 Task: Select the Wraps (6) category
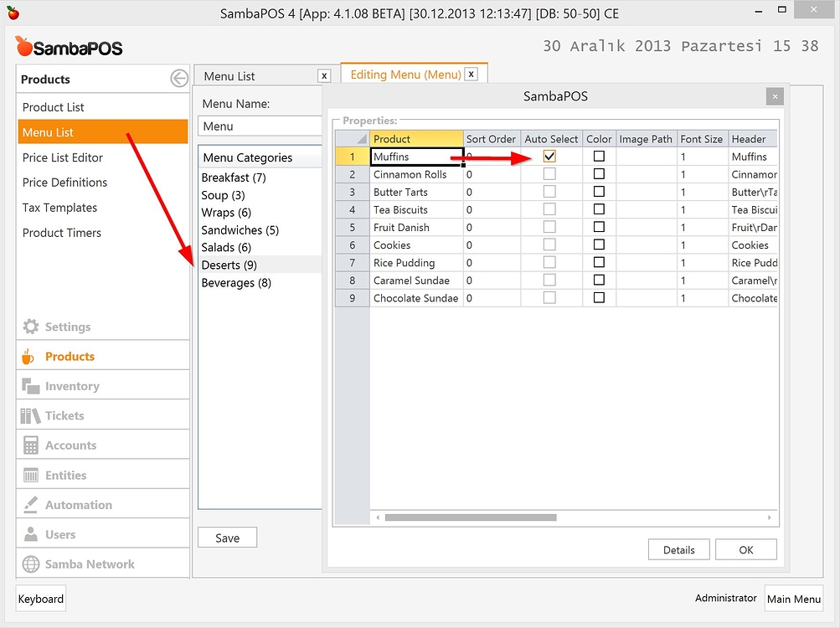click(x=260, y=212)
